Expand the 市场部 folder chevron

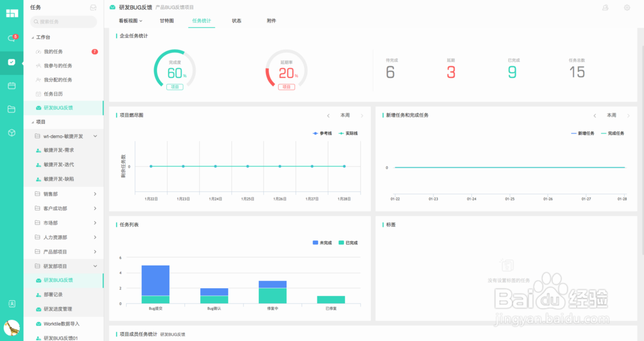pos(95,223)
